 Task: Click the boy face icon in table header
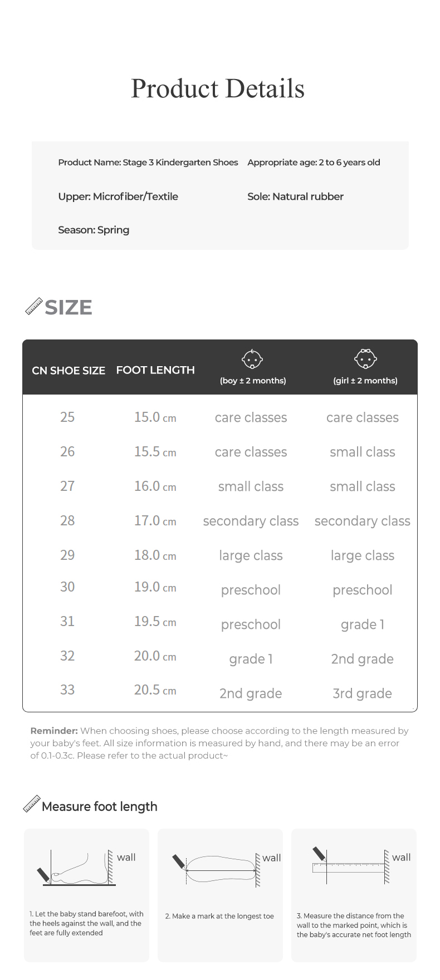pos(252,360)
